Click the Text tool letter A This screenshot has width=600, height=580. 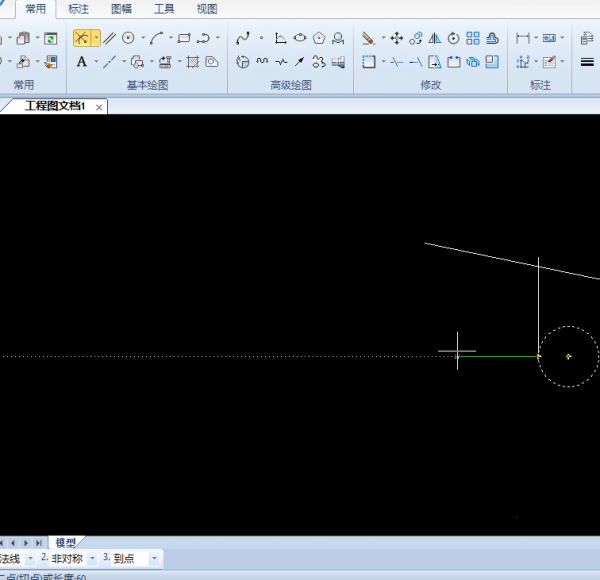pyautogui.click(x=81, y=62)
